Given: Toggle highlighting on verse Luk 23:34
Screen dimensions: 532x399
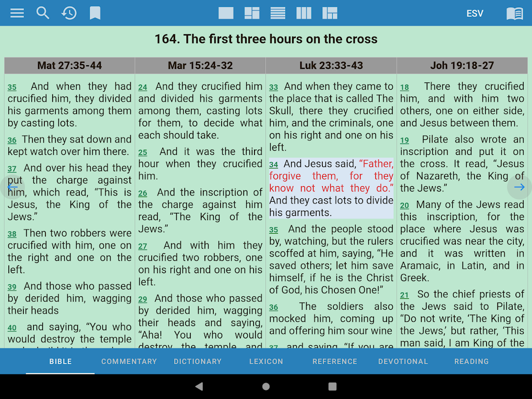Looking at the screenshot, I should 331,188.
